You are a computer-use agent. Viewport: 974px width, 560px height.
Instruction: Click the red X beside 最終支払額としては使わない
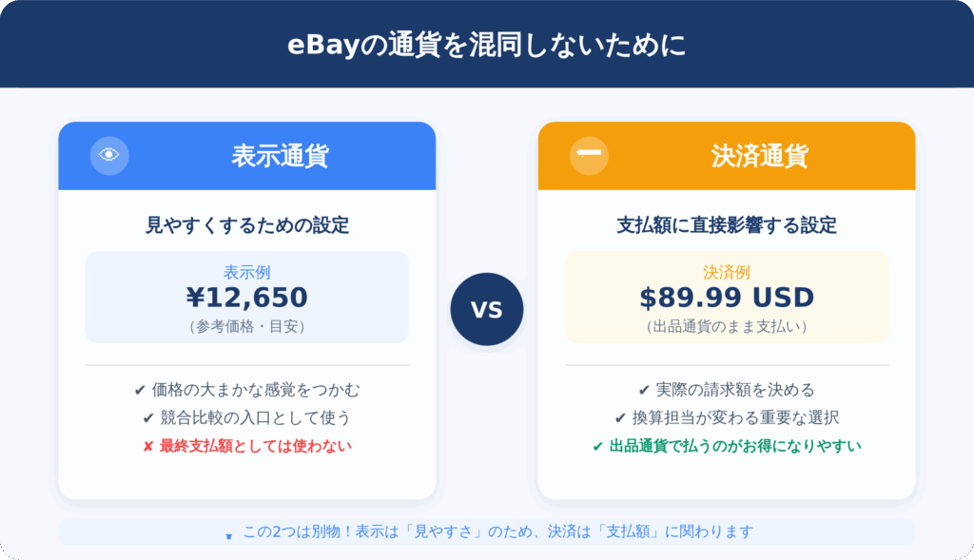click(148, 445)
